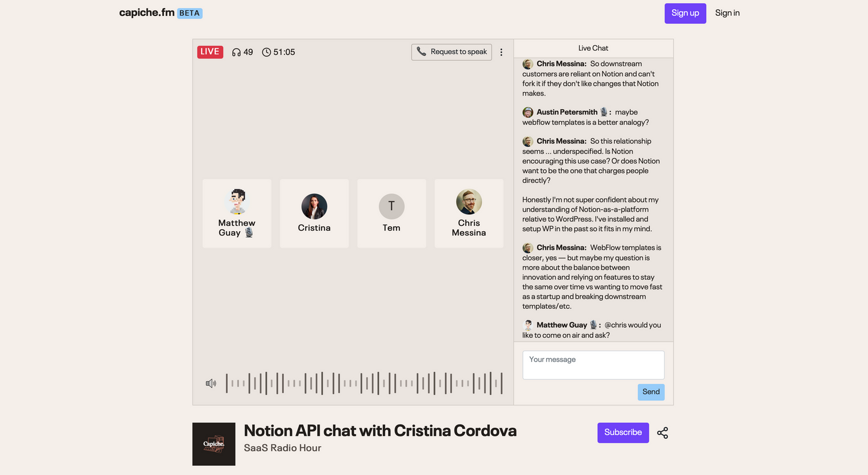
Task: Click Matthew Guay name in chat
Action: click(x=561, y=325)
